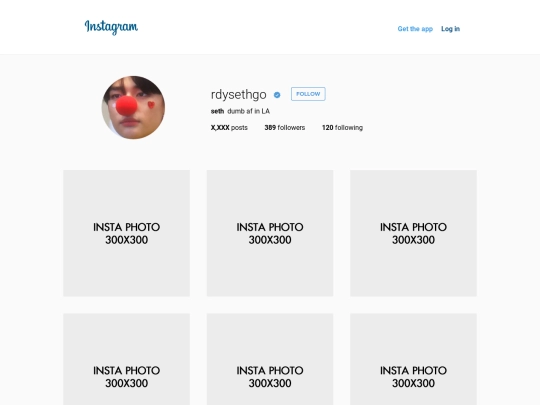View the X,XXX posts count
The width and height of the screenshot is (540, 405).
(229, 128)
